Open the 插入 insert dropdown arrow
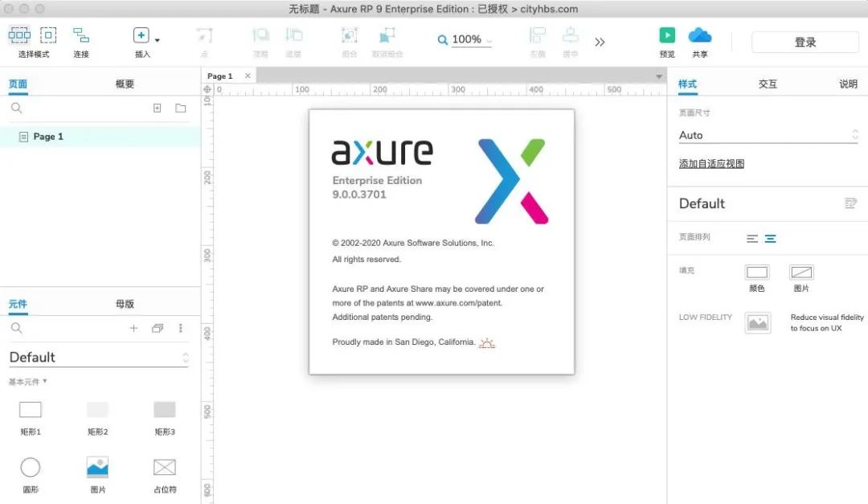The image size is (868, 504). point(158,40)
